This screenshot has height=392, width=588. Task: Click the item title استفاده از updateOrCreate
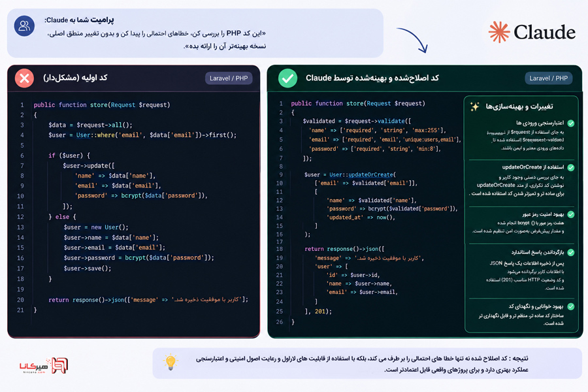point(533,167)
